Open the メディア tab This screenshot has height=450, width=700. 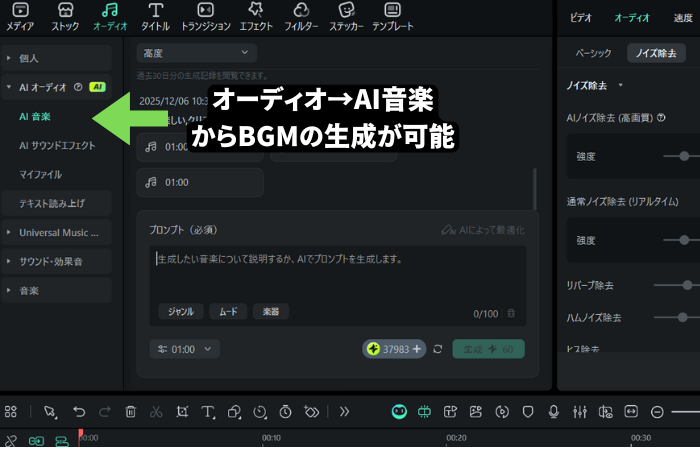20,17
